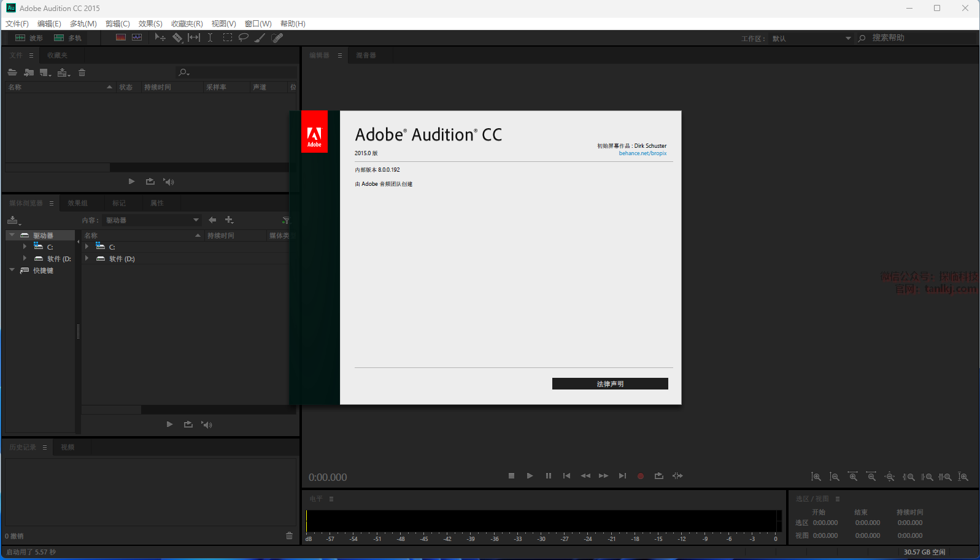Open the Effects menu
Screen dimensions: 980x560
click(x=150, y=23)
